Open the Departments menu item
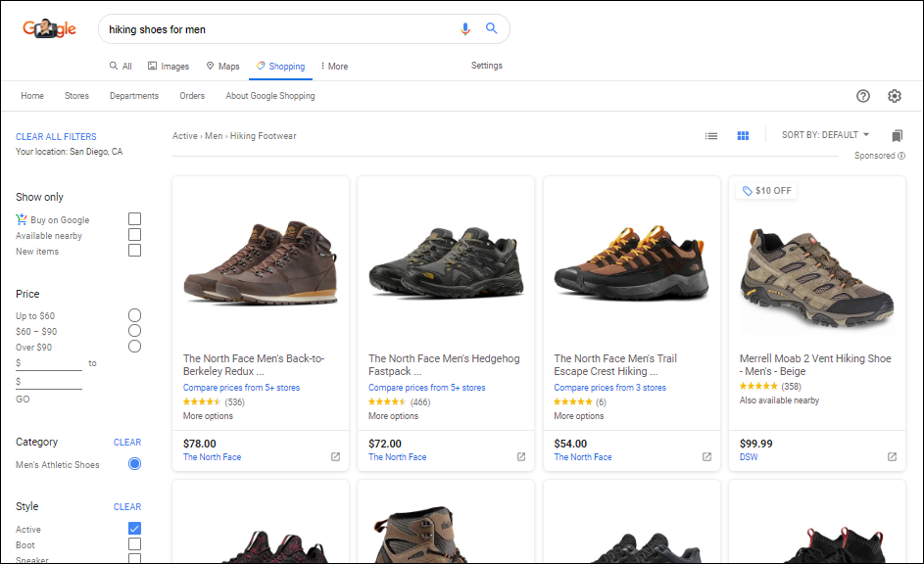 pos(134,96)
